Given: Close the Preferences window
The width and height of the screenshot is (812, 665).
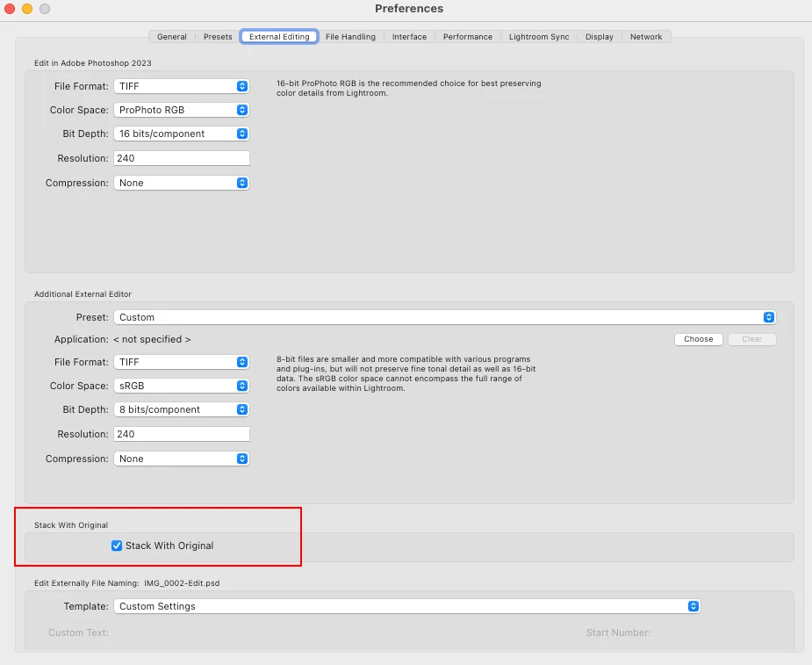Looking at the screenshot, I should click(10, 8).
